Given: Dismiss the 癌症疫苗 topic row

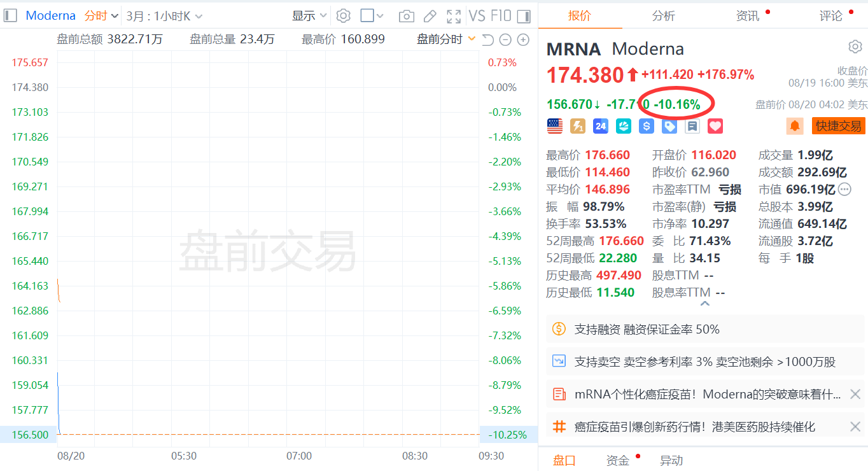Looking at the screenshot, I should 855,426.
